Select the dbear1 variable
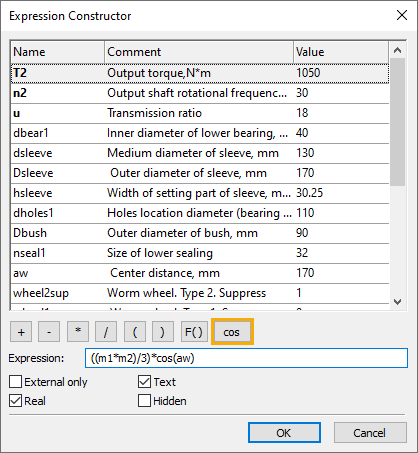 [x=200, y=133]
